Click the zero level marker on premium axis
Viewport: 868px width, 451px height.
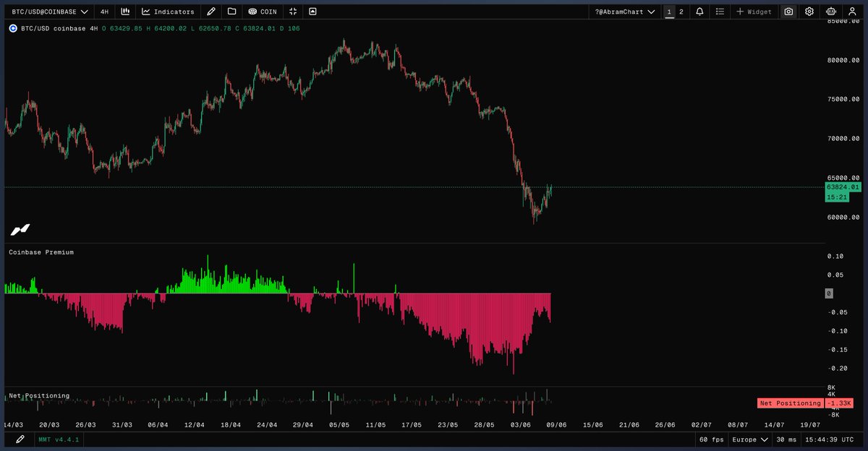pyautogui.click(x=829, y=293)
